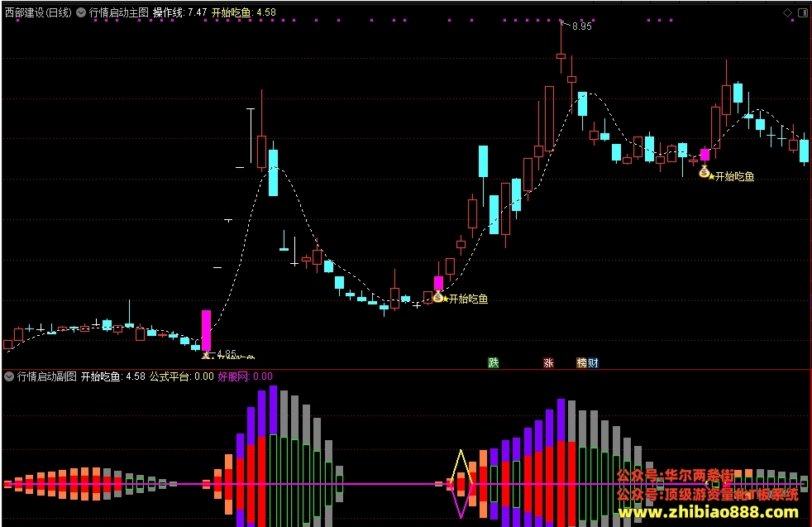Click 开始吃鱼: 4.58 in the main chart header

click(243, 12)
